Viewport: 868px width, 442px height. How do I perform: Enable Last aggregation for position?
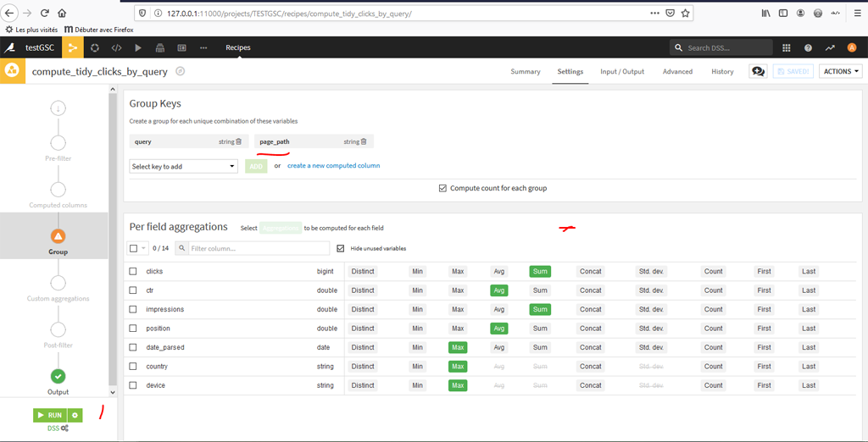(809, 329)
